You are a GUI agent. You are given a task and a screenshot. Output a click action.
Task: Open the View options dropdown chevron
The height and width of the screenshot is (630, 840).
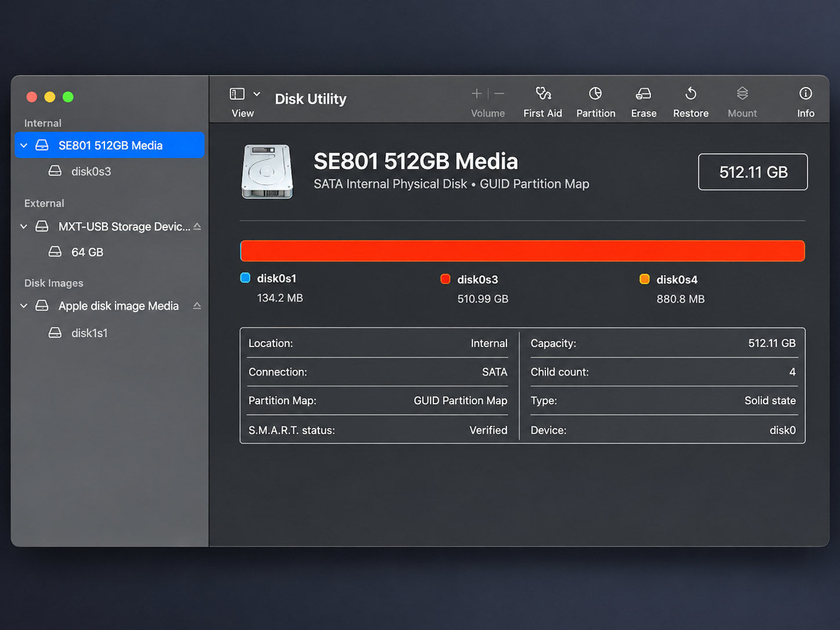(x=256, y=94)
